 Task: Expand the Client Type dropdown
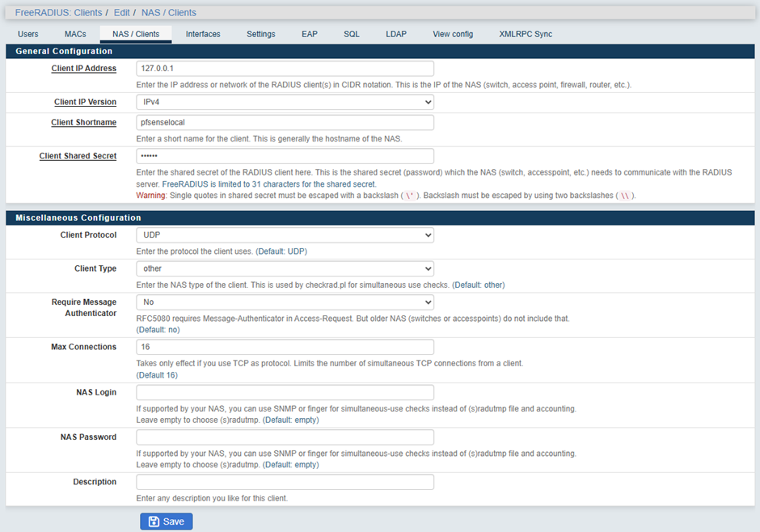[x=285, y=268]
